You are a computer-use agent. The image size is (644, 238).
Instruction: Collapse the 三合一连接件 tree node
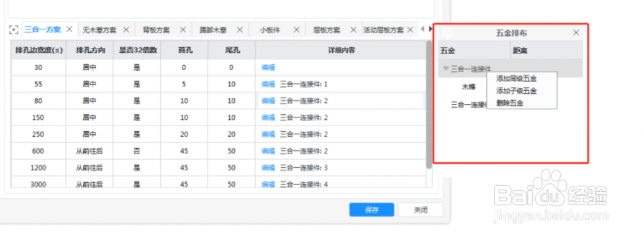point(445,68)
